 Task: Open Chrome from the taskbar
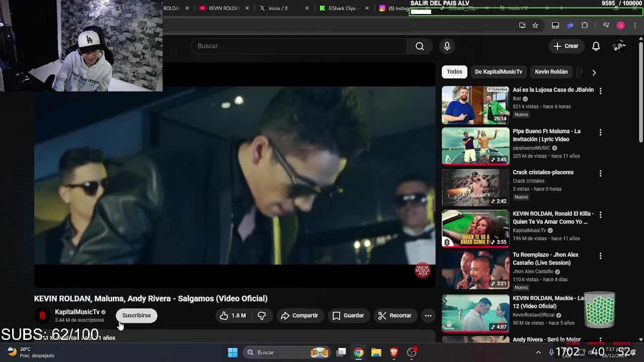358,352
